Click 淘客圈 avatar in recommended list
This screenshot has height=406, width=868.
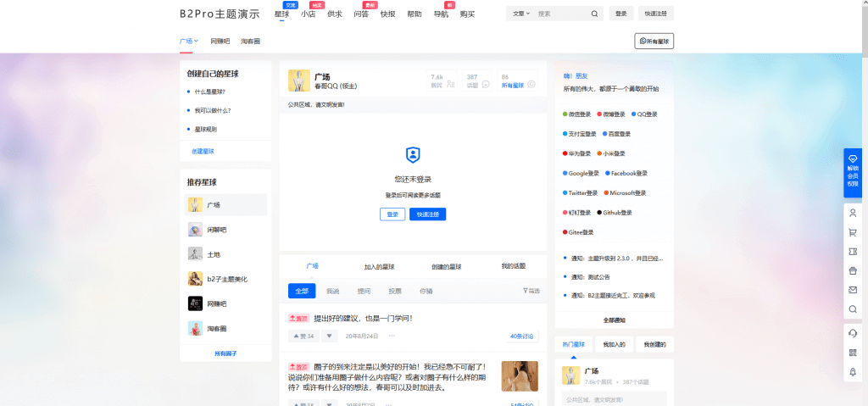tap(195, 329)
